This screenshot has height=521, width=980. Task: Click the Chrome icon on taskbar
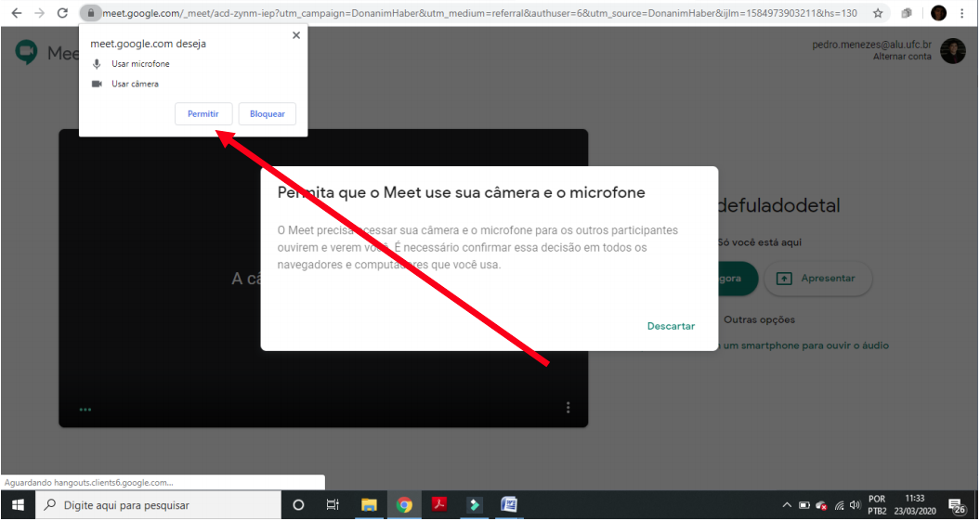pyautogui.click(x=404, y=505)
